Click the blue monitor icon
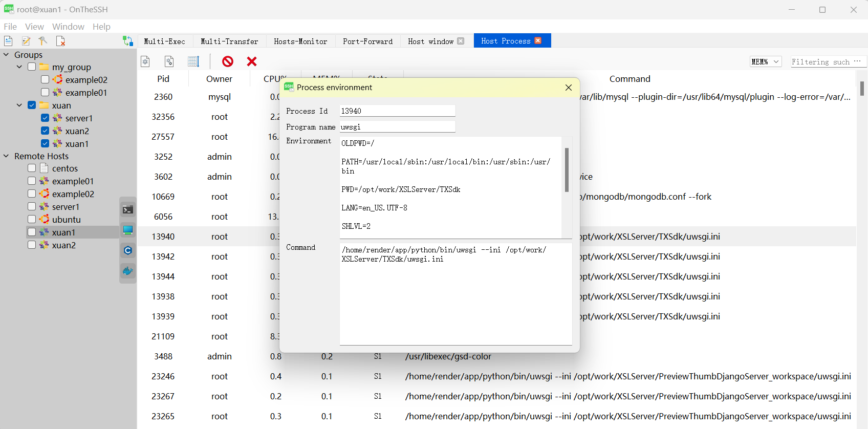This screenshot has width=868, height=429. (128, 230)
